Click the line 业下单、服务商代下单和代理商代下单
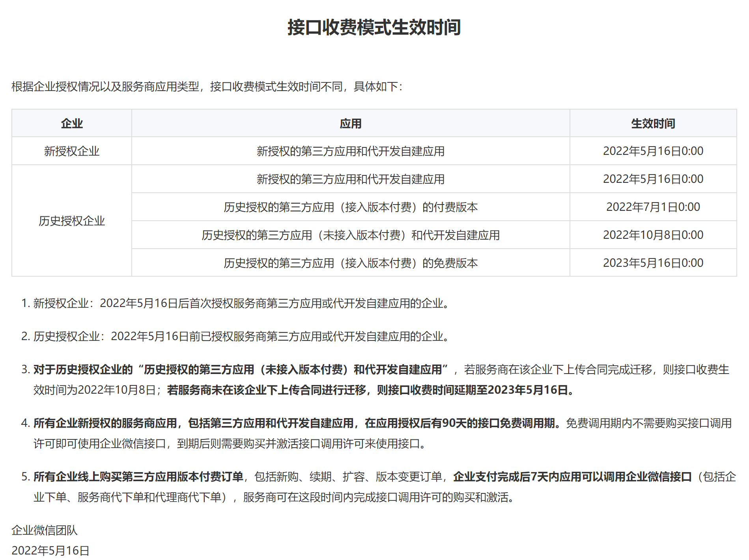The image size is (749, 560). click(127, 497)
